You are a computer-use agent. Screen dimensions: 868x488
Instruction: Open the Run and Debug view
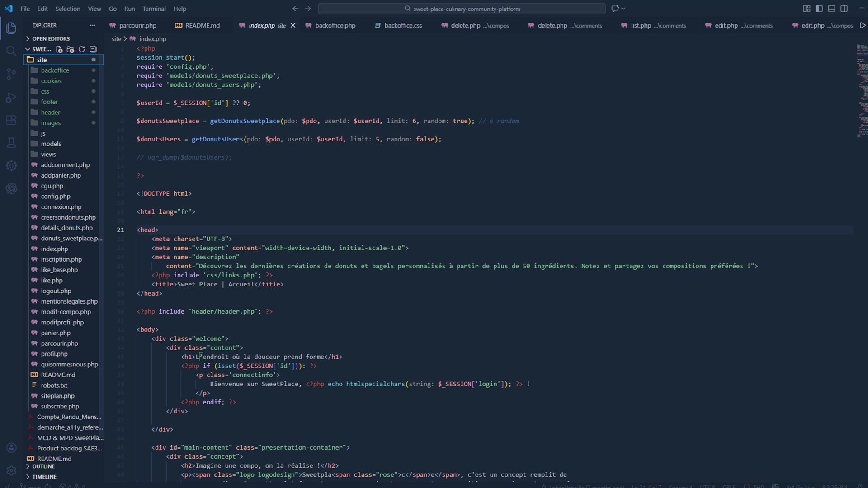point(11,97)
